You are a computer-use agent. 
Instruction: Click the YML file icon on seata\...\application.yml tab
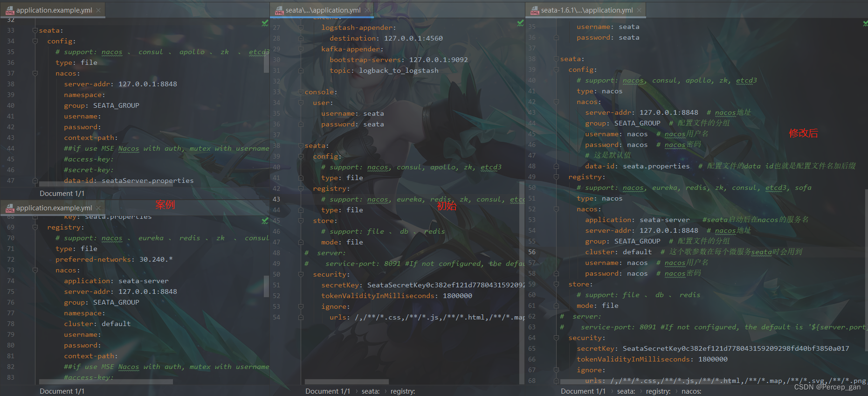pos(279,10)
